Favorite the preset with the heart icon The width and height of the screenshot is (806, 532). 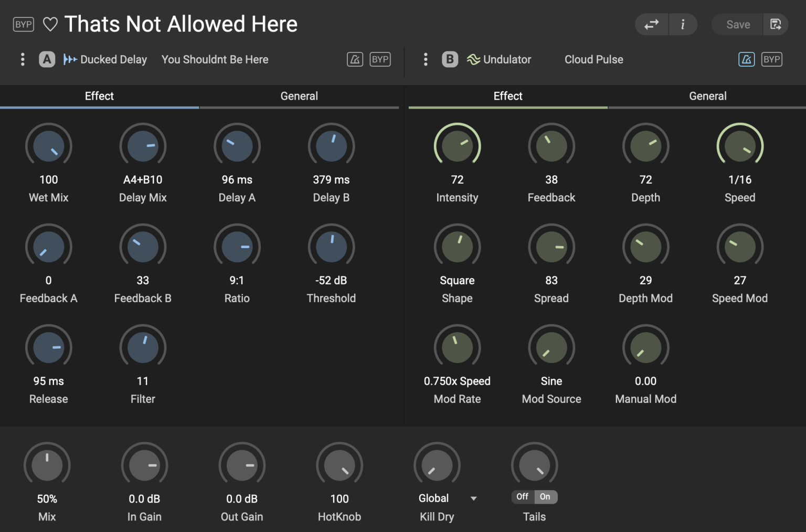(50, 25)
